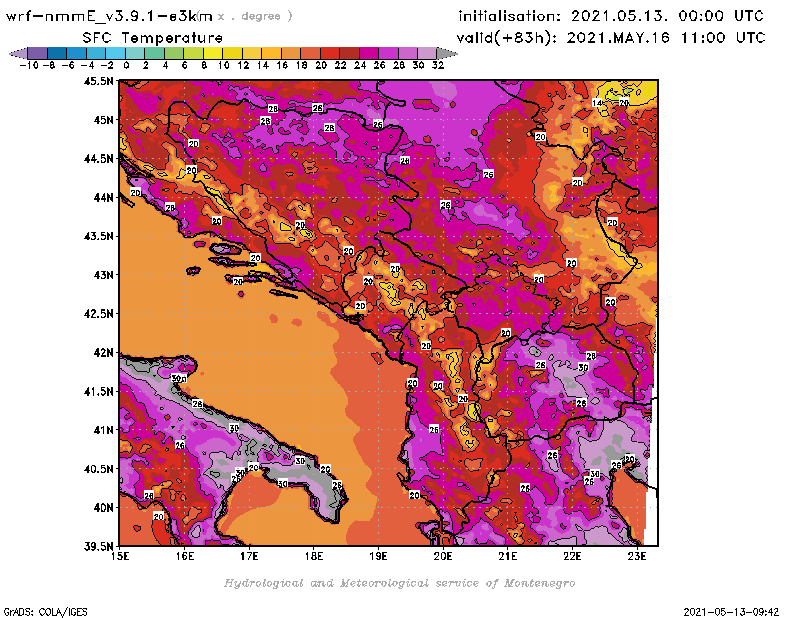
Task: Click the purple -10 to -8 legend swatch
Action: [x=37, y=53]
